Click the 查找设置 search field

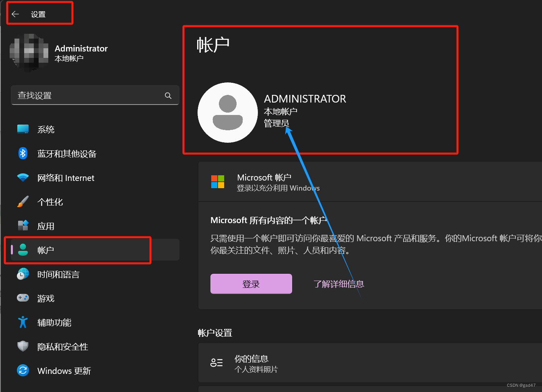point(95,95)
